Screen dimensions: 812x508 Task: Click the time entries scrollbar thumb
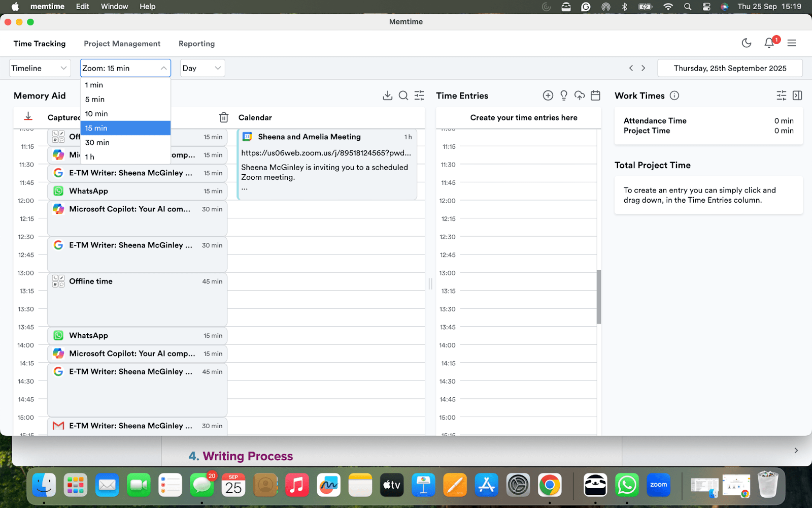(x=599, y=297)
